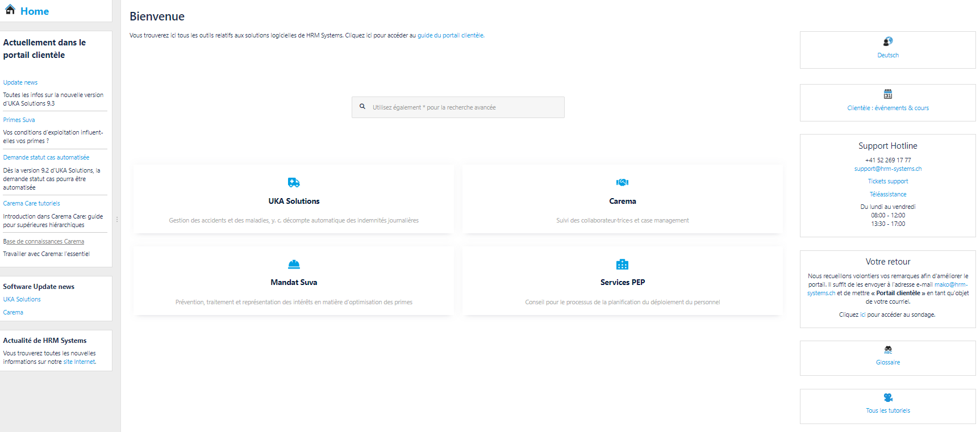The width and height of the screenshot is (980, 432).
Task: Open the Carema card title
Action: (623, 201)
